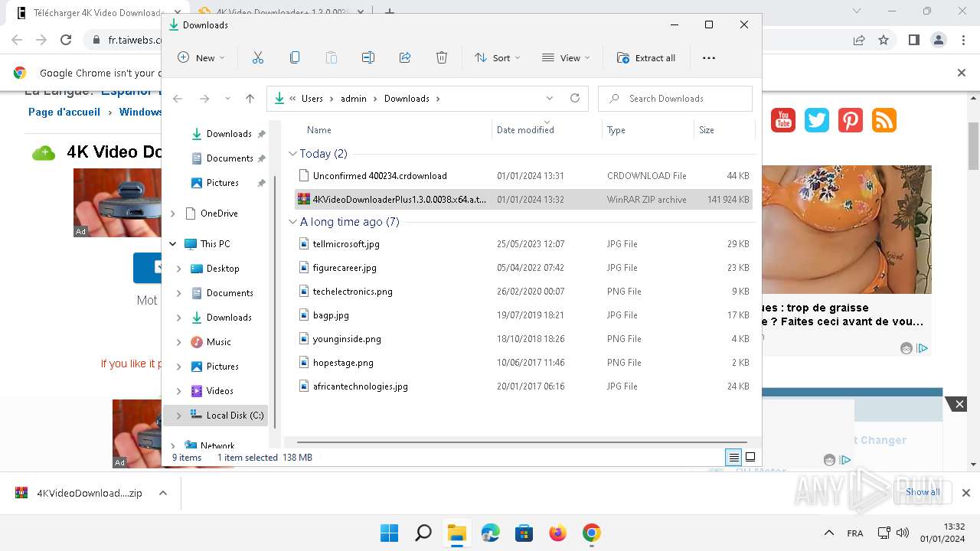Screen dimensions: 980x551
Task: Expand address bar history dropdown
Action: click(550, 99)
